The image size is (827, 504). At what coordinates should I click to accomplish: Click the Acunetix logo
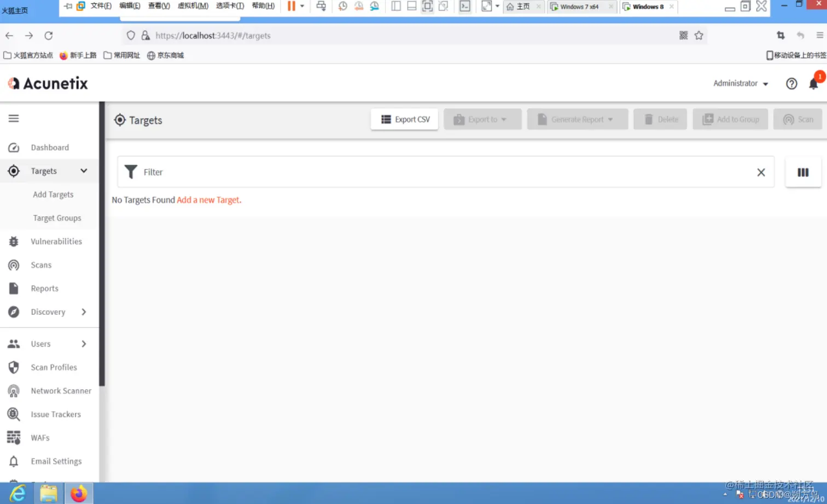coord(48,84)
